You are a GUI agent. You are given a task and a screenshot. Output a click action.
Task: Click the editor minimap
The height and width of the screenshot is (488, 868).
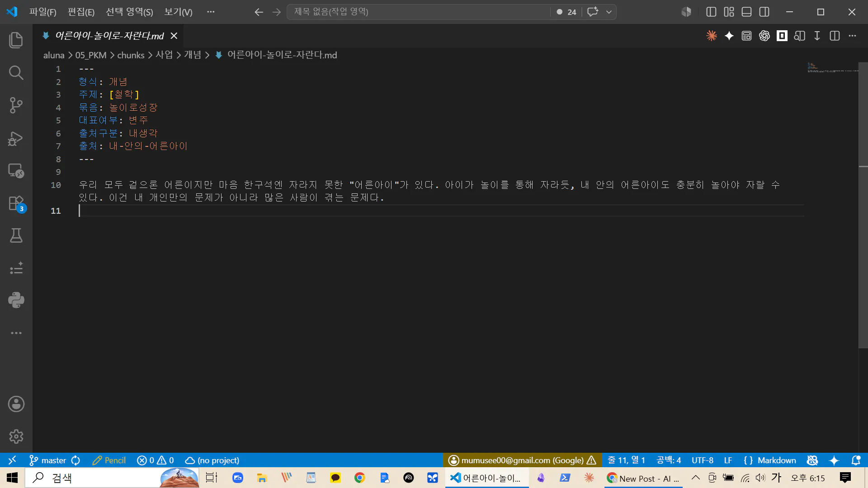point(832,68)
